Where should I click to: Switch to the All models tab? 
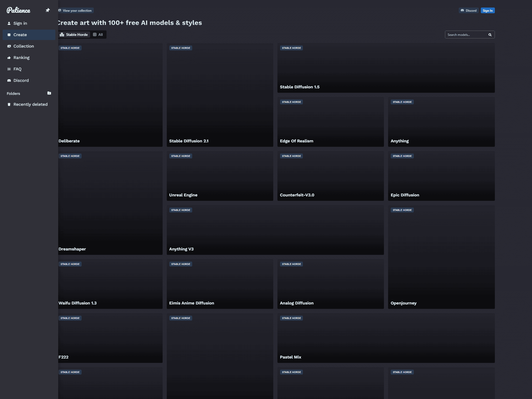pos(98,35)
